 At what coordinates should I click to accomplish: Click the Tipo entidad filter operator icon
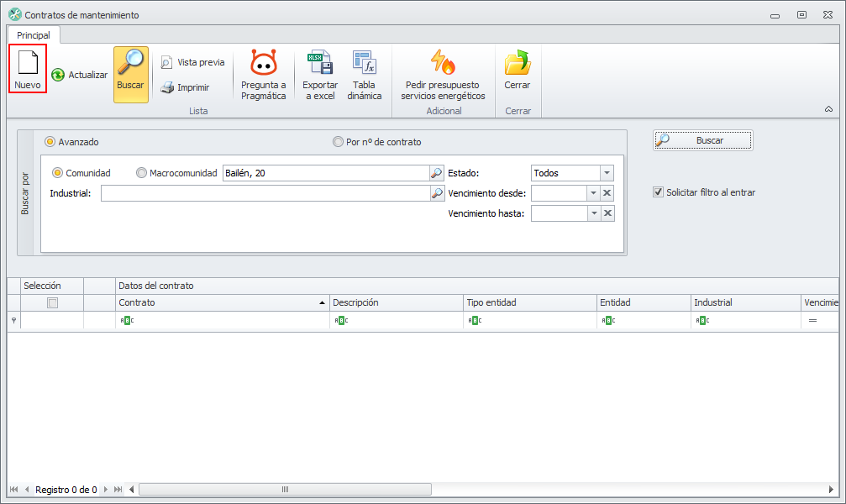click(476, 321)
